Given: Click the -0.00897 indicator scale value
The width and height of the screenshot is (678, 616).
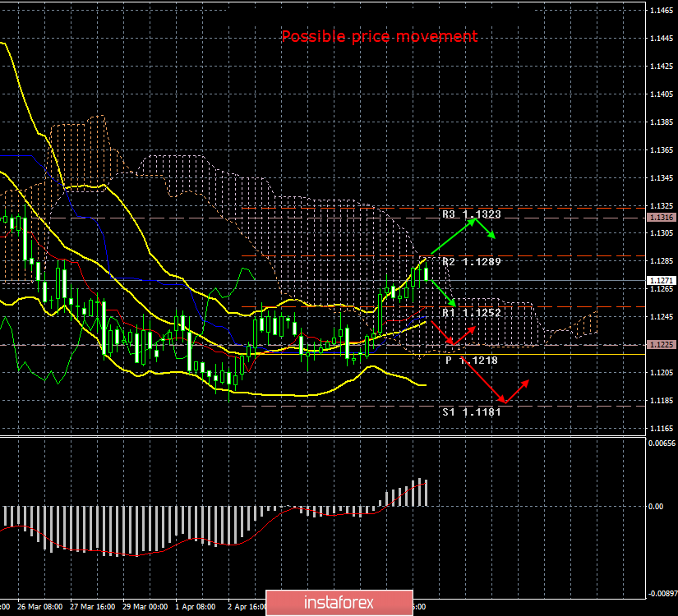Looking at the screenshot, I should pos(662,594).
